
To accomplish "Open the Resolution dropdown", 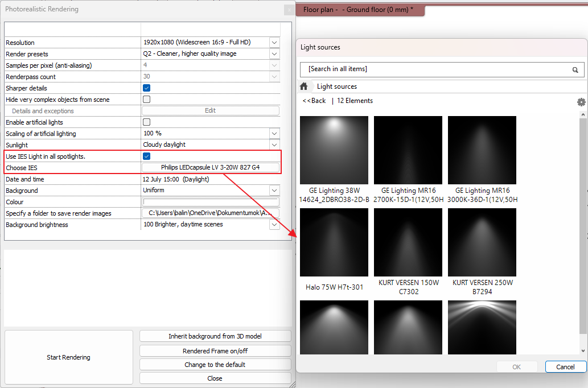I will [x=274, y=42].
